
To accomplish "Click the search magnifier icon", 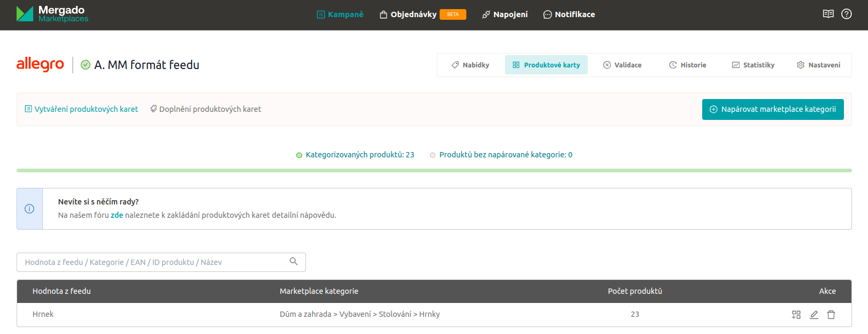I will pos(293,261).
